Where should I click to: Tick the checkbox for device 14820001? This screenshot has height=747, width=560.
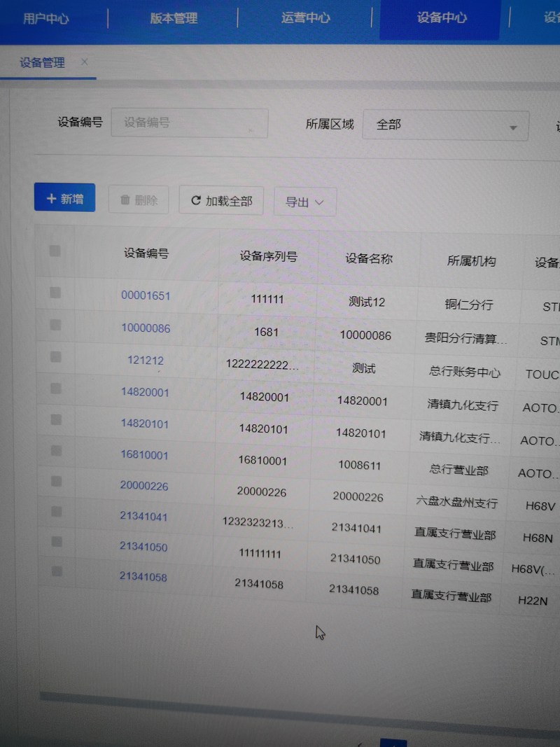pyautogui.click(x=56, y=389)
